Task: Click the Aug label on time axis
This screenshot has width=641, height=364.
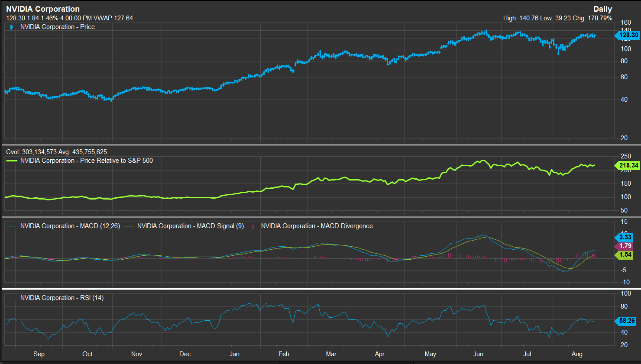Action: pos(577,354)
